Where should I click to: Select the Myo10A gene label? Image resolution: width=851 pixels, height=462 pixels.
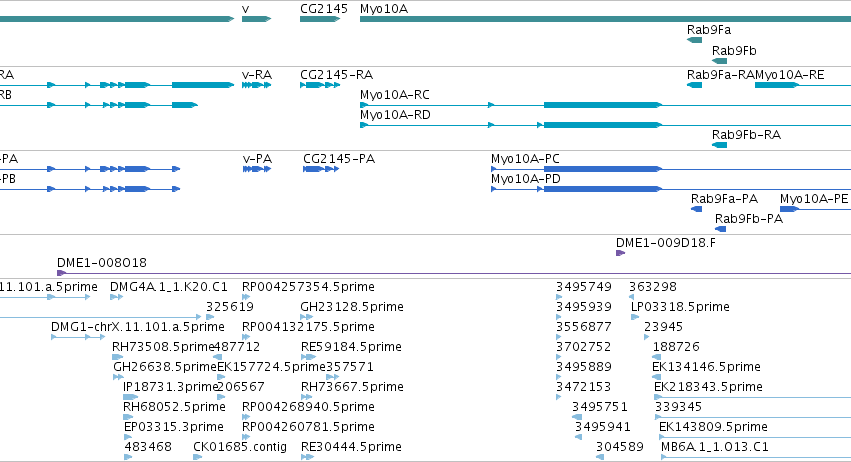click(x=384, y=9)
